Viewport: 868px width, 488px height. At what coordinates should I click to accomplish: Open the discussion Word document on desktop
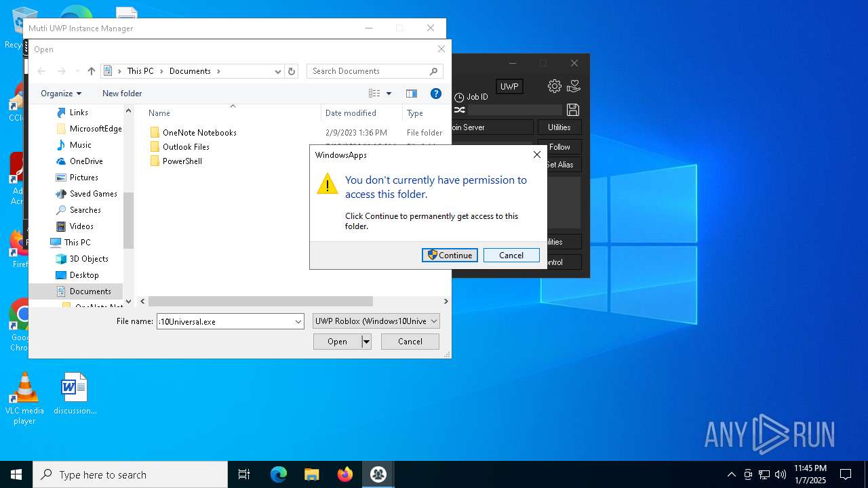point(75,394)
